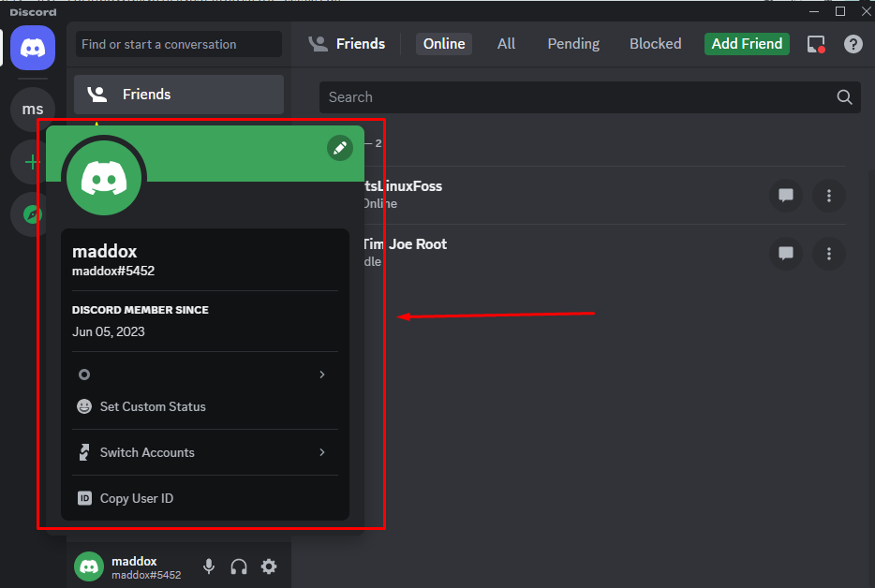875x588 pixels.
Task: Add a server with plus icon
Action: (x=33, y=162)
